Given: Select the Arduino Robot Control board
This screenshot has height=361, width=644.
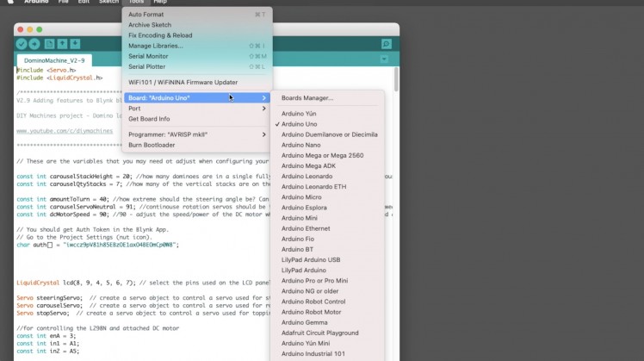Looking at the screenshot, I should [327, 302].
